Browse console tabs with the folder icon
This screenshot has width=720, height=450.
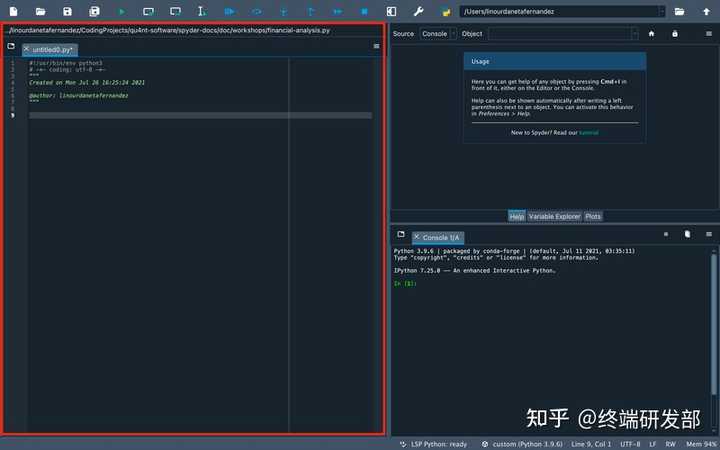[401, 234]
